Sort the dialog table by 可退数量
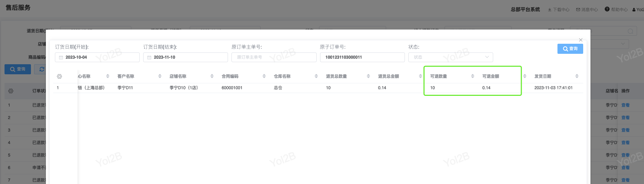The height and width of the screenshot is (184, 644). click(x=473, y=76)
